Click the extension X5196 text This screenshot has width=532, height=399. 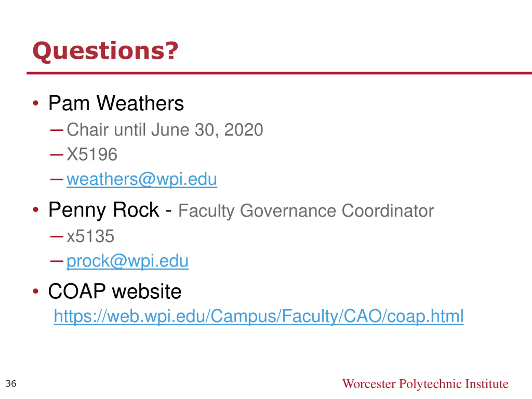pos(92,154)
